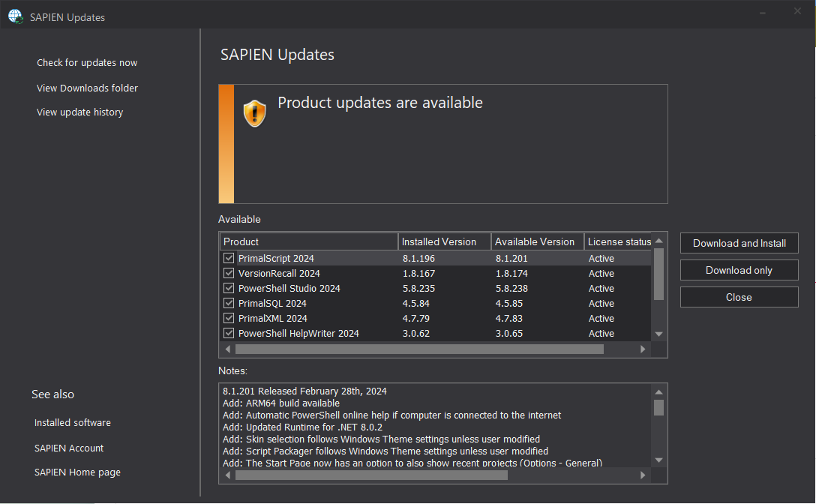This screenshot has height=504, width=816.
Task: Click available version 4.7.83
Action: click(x=509, y=318)
